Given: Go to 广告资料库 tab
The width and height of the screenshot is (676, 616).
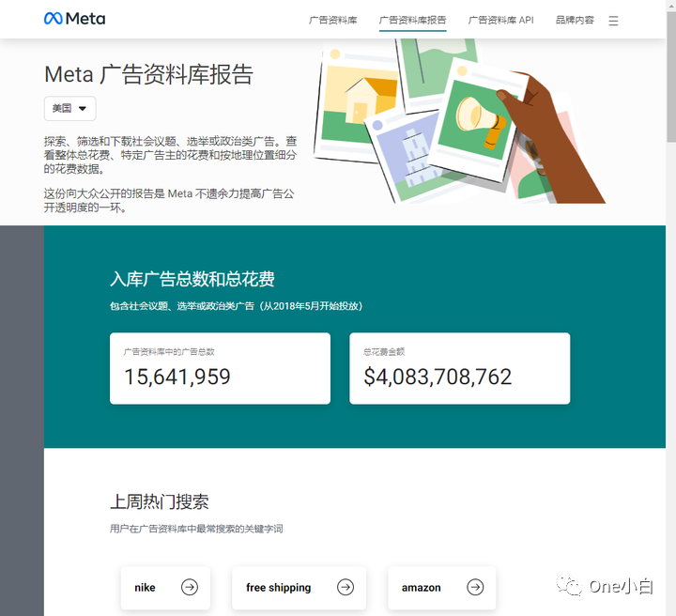Looking at the screenshot, I should tap(332, 21).
